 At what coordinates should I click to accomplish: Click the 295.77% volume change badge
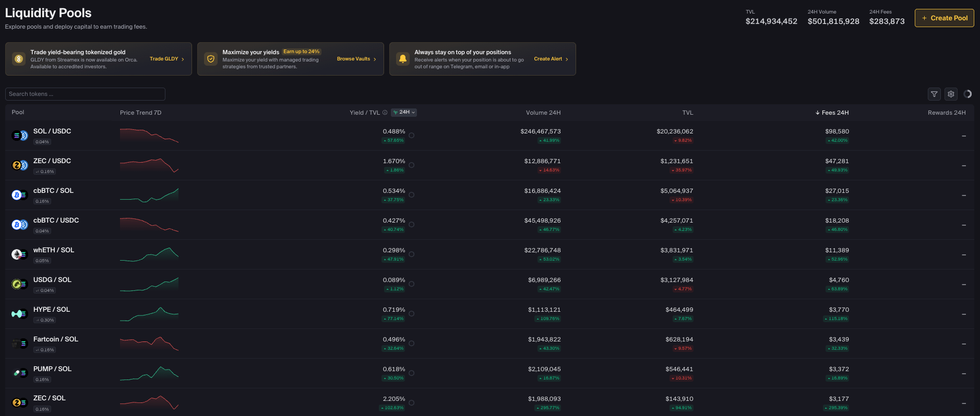(548, 408)
